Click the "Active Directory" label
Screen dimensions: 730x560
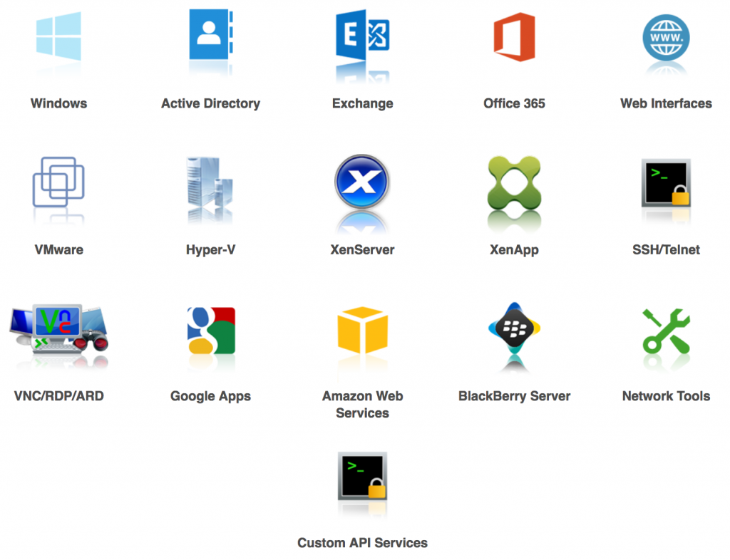210,103
